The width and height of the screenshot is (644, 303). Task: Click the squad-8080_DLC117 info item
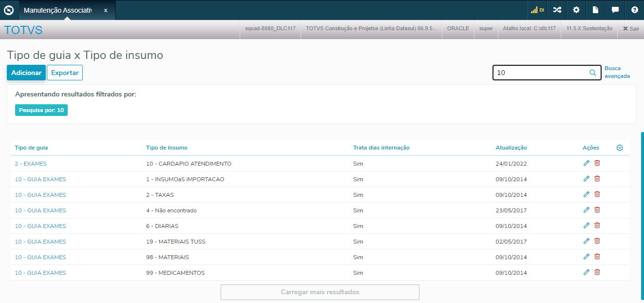pos(270,29)
